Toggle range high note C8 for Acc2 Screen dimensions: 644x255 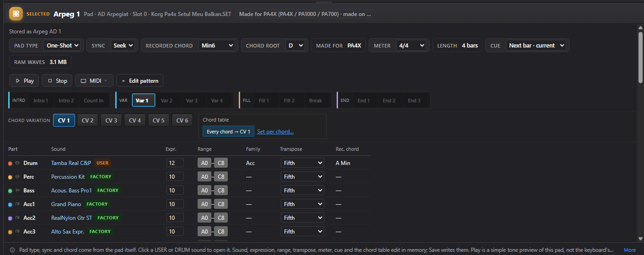click(x=221, y=218)
